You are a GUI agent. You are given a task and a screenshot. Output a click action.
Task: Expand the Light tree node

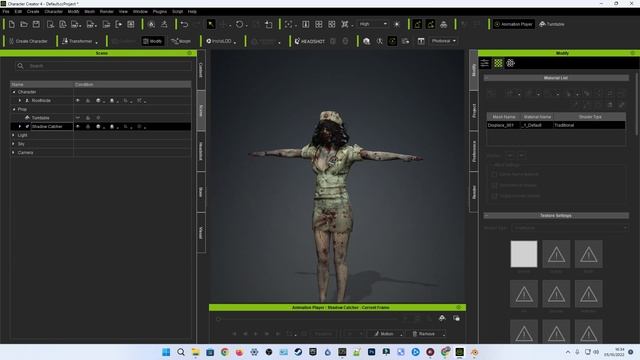point(13,135)
